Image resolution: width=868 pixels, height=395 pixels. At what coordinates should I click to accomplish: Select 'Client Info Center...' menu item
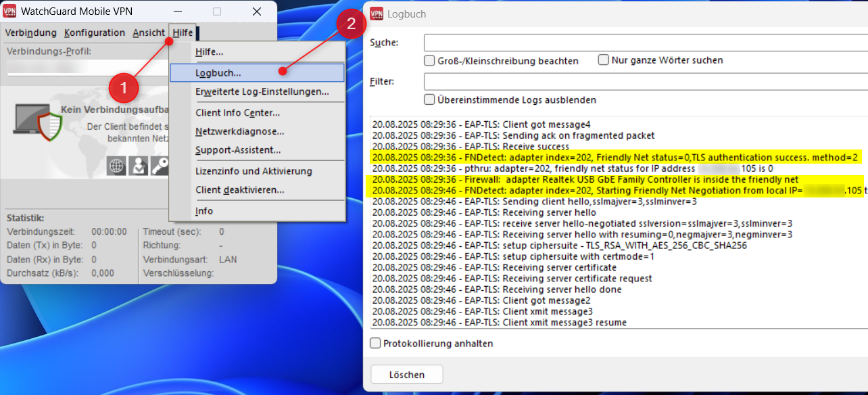[x=257, y=112]
